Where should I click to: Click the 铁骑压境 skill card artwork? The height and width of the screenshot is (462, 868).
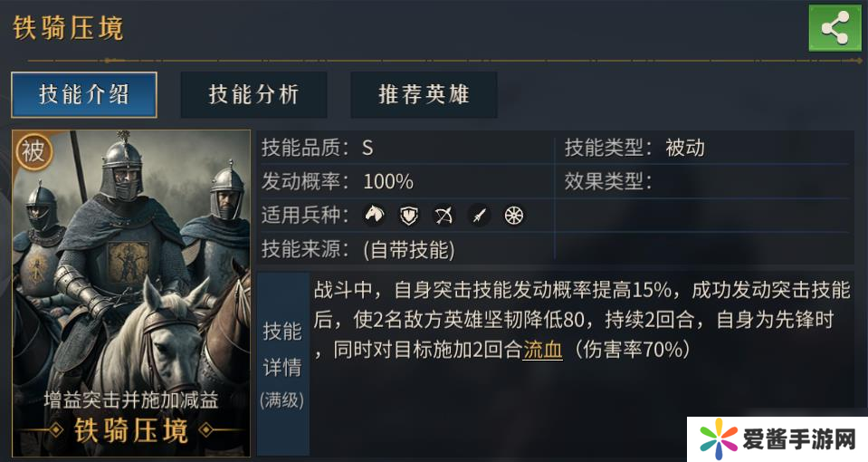(x=131, y=272)
